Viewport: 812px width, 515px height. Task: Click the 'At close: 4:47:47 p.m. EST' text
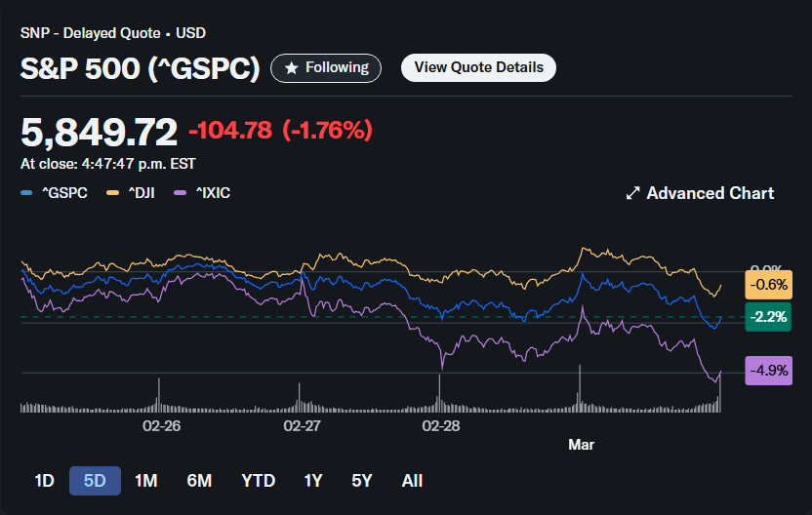pos(107,164)
